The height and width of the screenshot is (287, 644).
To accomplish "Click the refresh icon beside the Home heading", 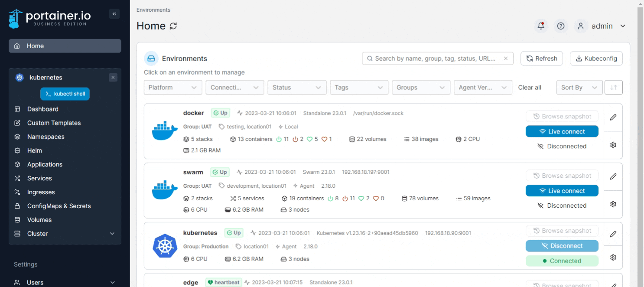I will point(173,26).
